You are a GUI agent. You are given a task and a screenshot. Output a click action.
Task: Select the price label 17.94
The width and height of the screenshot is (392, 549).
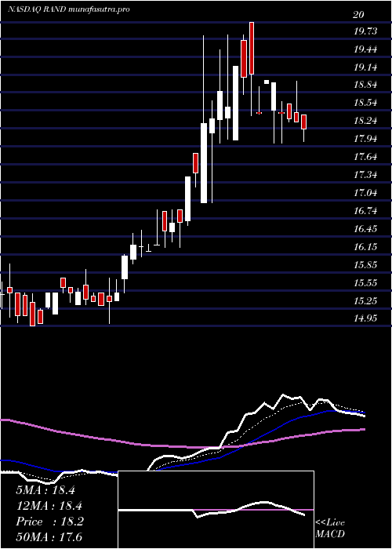pos(366,139)
